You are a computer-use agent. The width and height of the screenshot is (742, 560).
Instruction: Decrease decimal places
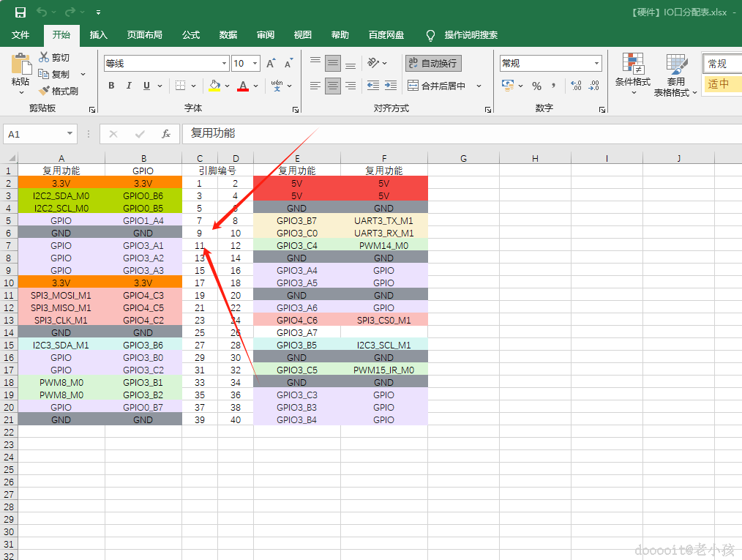pos(594,86)
